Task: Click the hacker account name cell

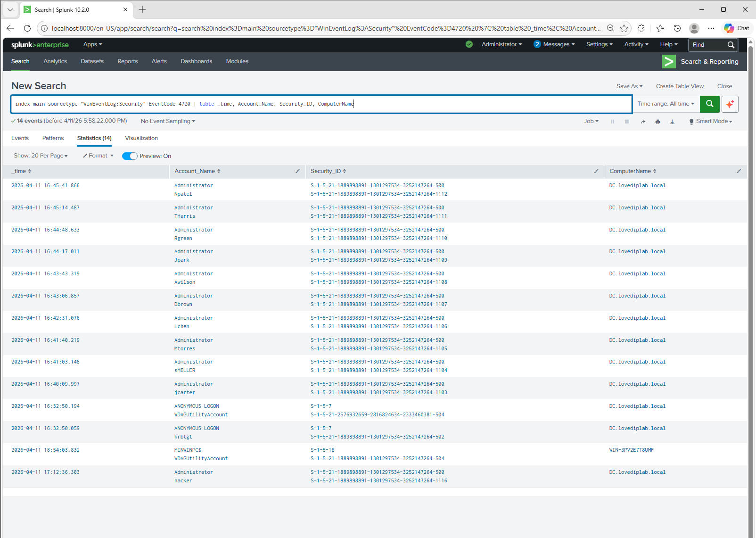Action: tap(183, 481)
